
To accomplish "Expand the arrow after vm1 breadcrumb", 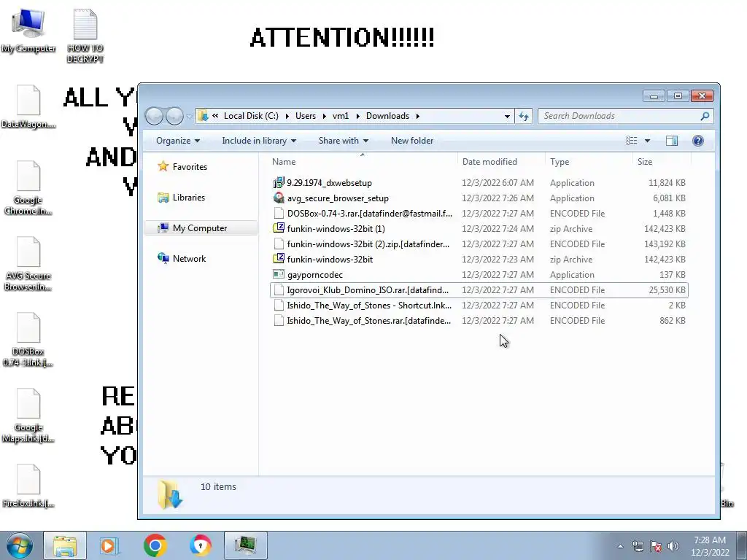I will pos(357,116).
